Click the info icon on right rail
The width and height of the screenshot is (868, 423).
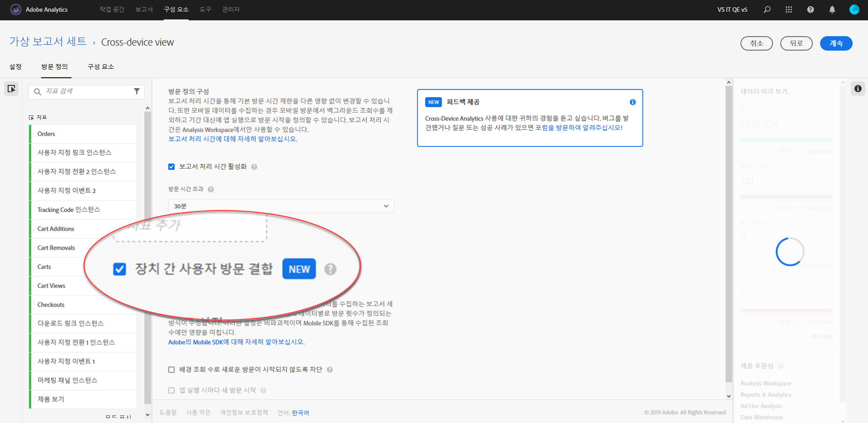point(858,89)
